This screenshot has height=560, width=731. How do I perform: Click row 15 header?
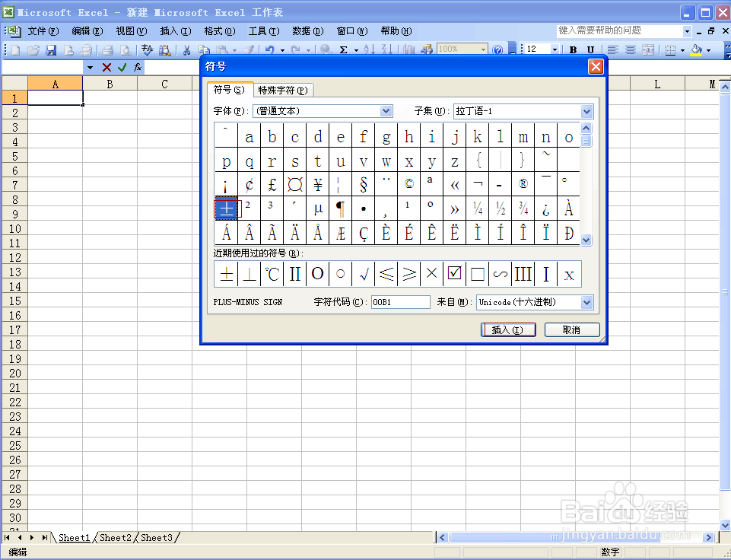(15, 301)
